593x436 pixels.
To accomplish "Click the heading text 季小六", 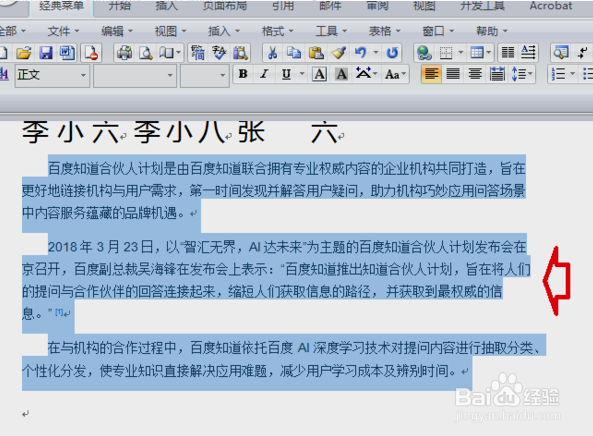I will (x=70, y=133).
